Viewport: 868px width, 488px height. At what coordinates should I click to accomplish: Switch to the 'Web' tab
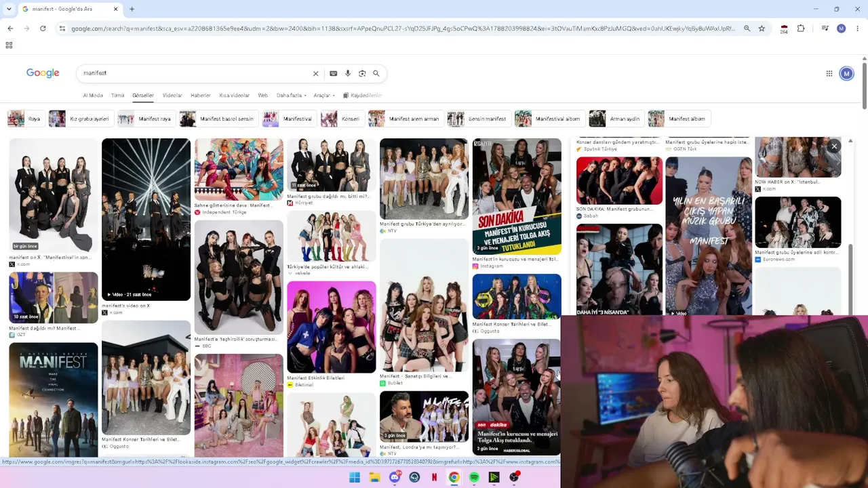click(263, 96)
